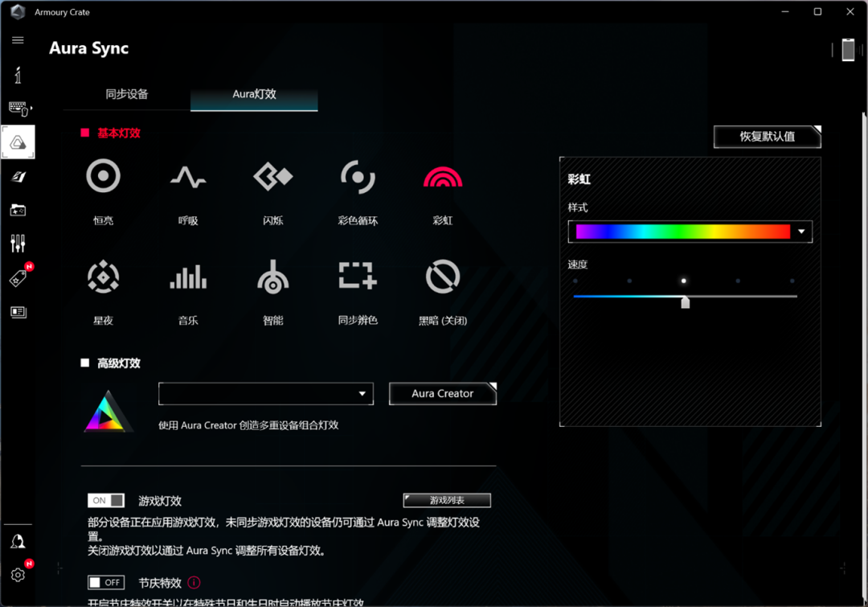
Task: Select the 彩虹 rainbow effect icon
Action: tap(443, 177)
